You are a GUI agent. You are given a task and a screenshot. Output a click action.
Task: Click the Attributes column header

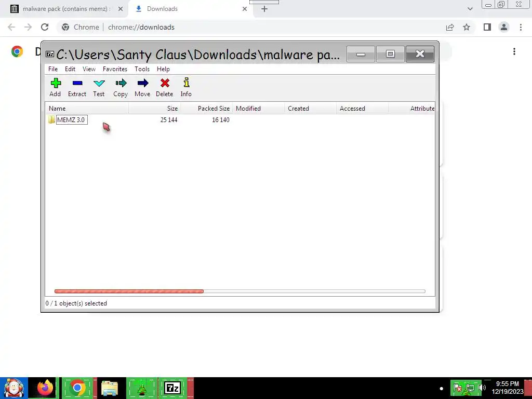click(x=411, y=109)
